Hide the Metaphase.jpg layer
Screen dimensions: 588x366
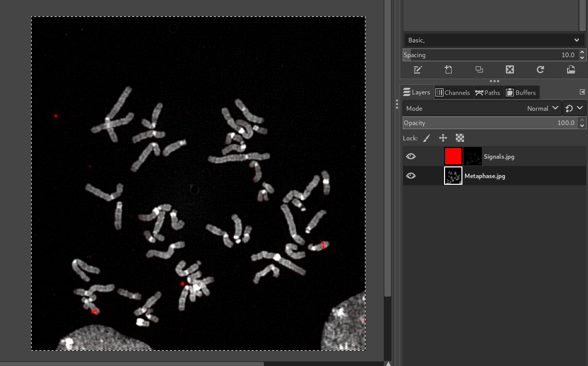(x=411, y=176)
